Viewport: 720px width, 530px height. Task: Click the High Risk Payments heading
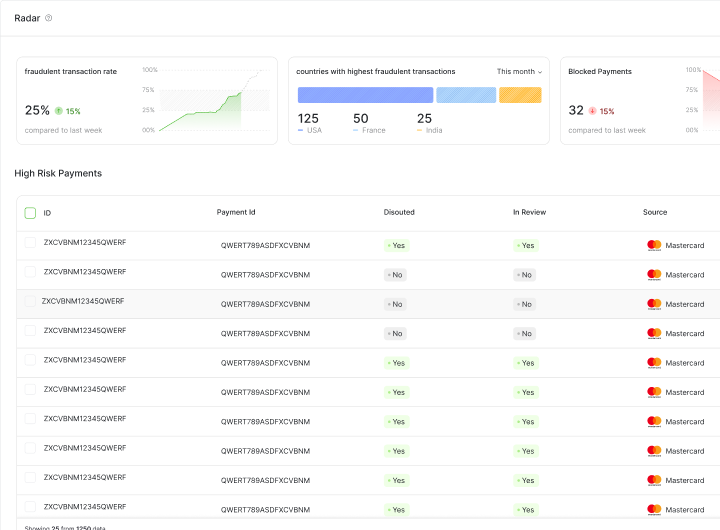point(58,173)
